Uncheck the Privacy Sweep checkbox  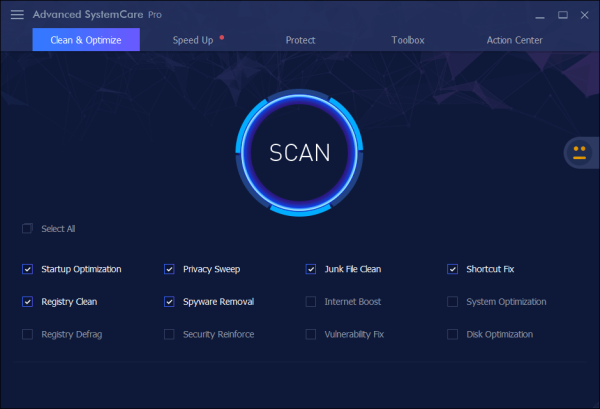[x=169, y=269]
